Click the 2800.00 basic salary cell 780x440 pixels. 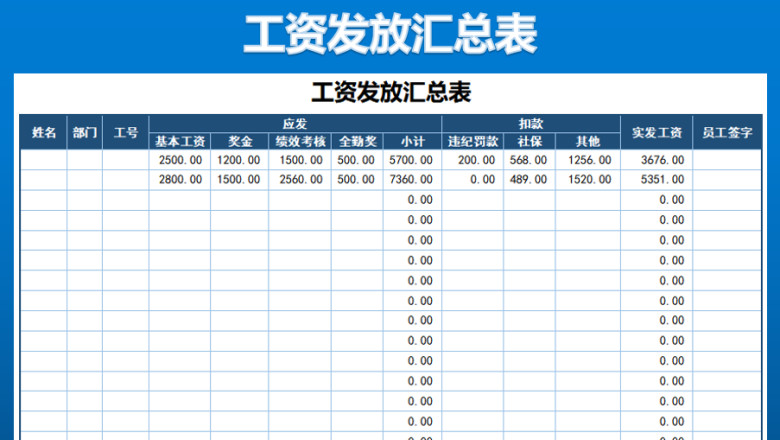click(180, 179)
